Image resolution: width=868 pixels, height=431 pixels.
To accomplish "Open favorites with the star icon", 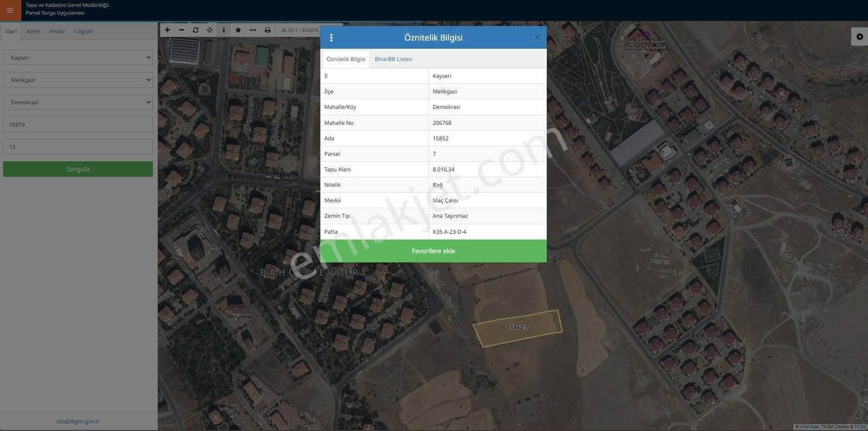I will (238, 30).
